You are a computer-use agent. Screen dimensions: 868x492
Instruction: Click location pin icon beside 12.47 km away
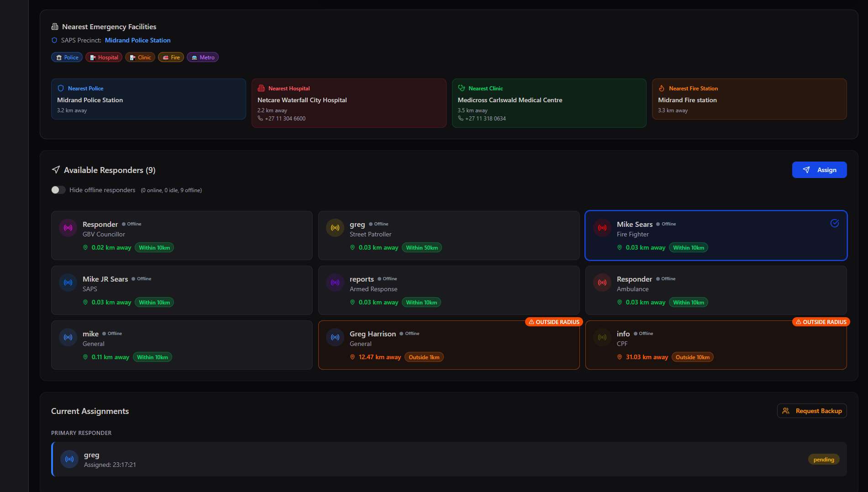[352, 357]
